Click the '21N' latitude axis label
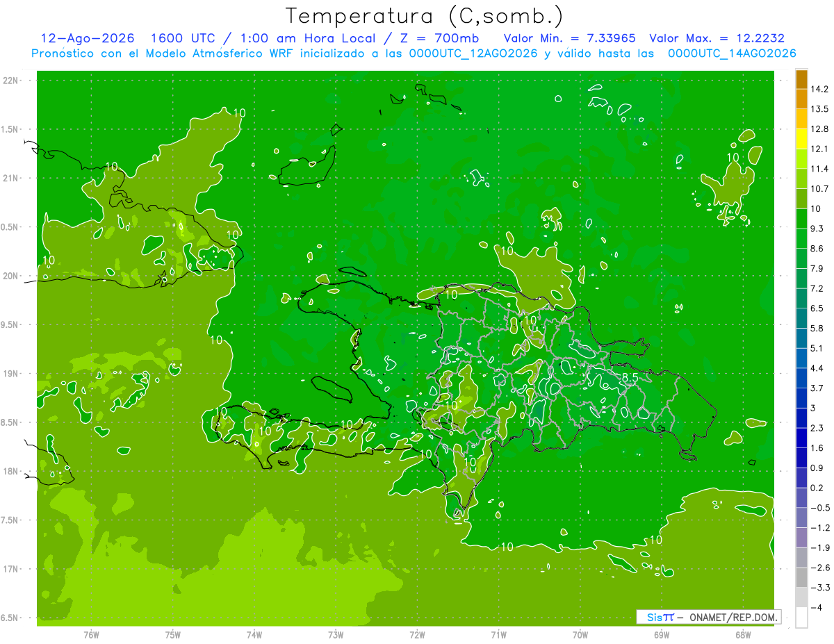This screenshot has height=644, width=834. click(x=9, y=179)
